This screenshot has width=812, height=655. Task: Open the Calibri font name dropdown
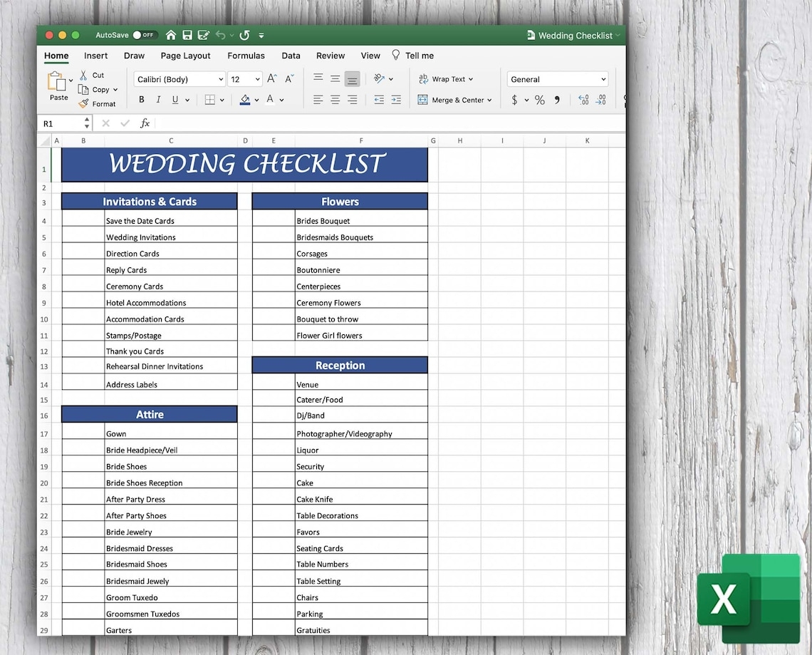click(221, 80)
